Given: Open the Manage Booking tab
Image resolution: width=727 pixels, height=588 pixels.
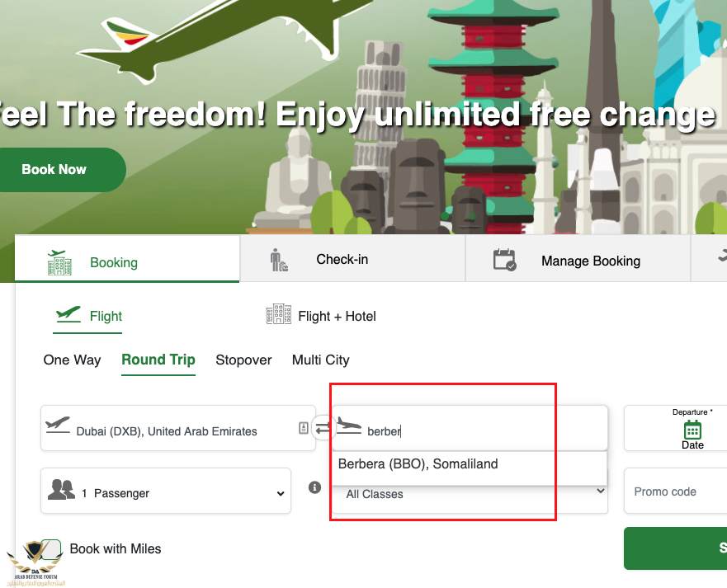Looking at the screenshot, I should click(590, 261).
